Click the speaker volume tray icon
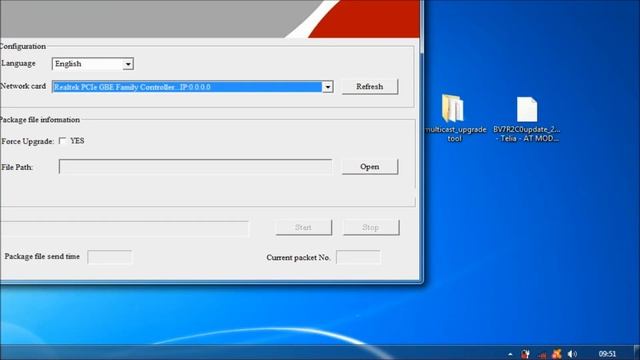Image resolution: width=640 pixels, height=360 pixels. tap(572, 353)
